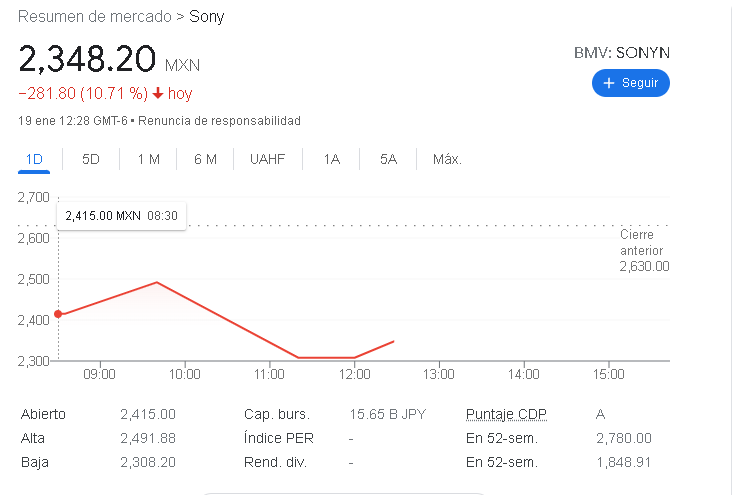Show the 6 M chart range
Screen dimensions: 732x495
pos(205,159)
